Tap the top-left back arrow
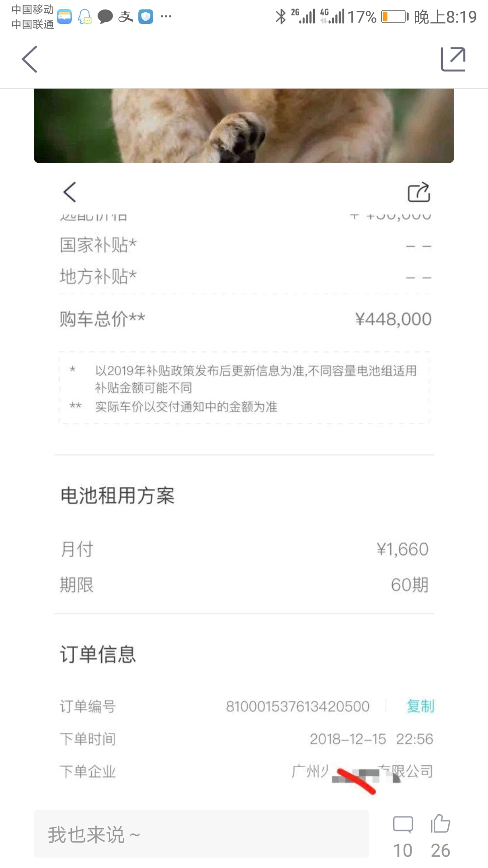488x868 pixels. pyautogui.click(x=29, y=59)
